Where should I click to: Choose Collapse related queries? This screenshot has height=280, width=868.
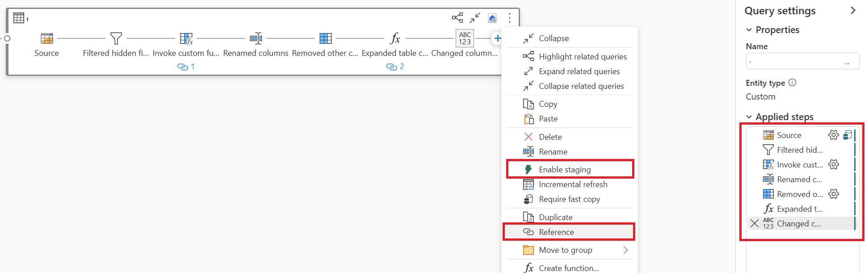(x=570, y=86)
